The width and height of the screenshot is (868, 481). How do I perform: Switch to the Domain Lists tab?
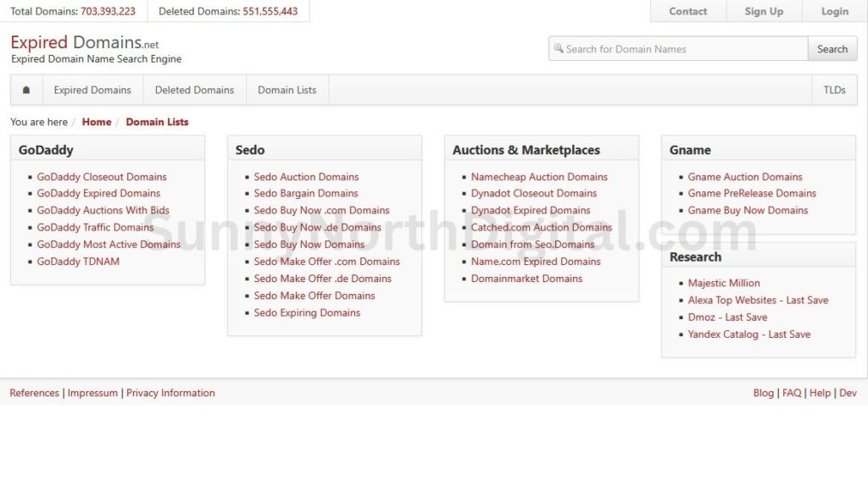click(287, 90)
